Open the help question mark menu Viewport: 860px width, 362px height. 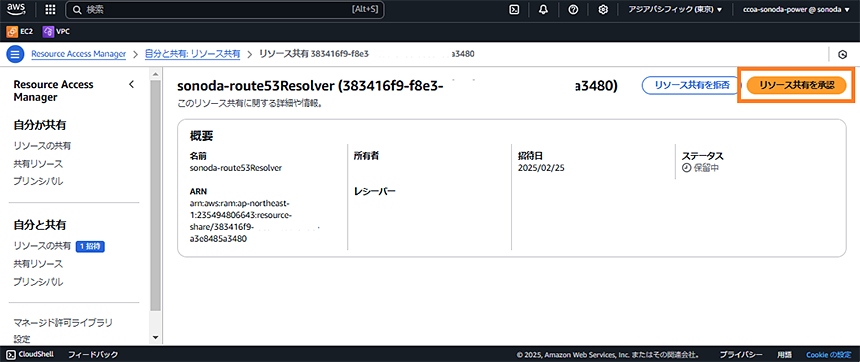573,10
